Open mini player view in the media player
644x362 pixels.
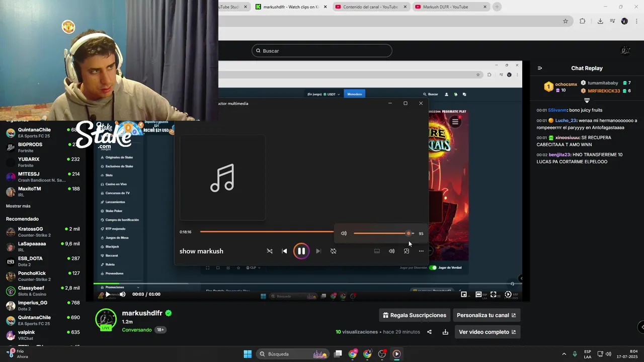(407, 251)
